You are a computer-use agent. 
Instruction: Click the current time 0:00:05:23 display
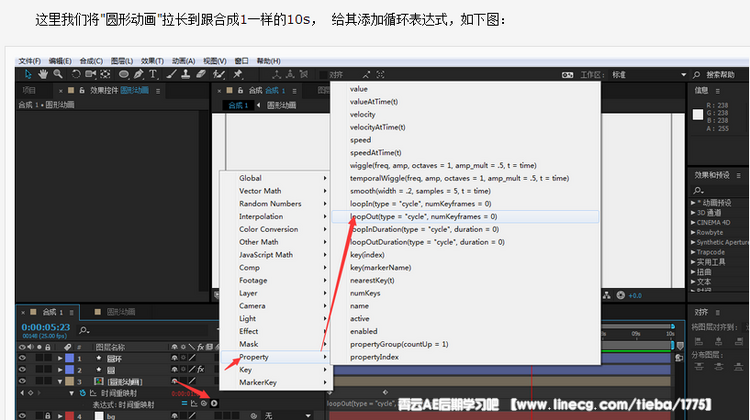pyautogui.click(x=45, y=327)
